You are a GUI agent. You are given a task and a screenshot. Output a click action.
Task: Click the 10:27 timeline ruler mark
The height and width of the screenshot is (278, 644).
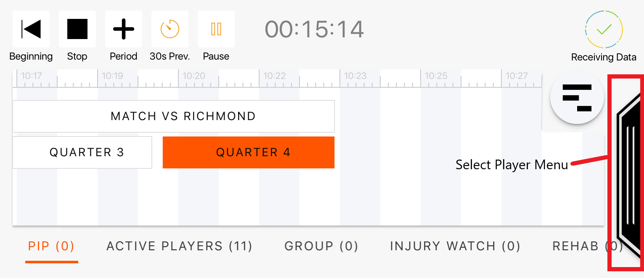click(x=517, y=76)
